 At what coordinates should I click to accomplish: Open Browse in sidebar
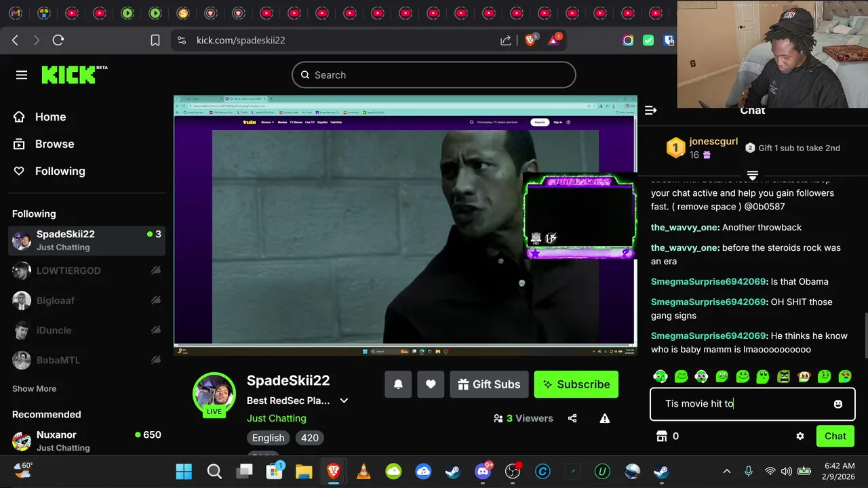click(x=44, y=144)
